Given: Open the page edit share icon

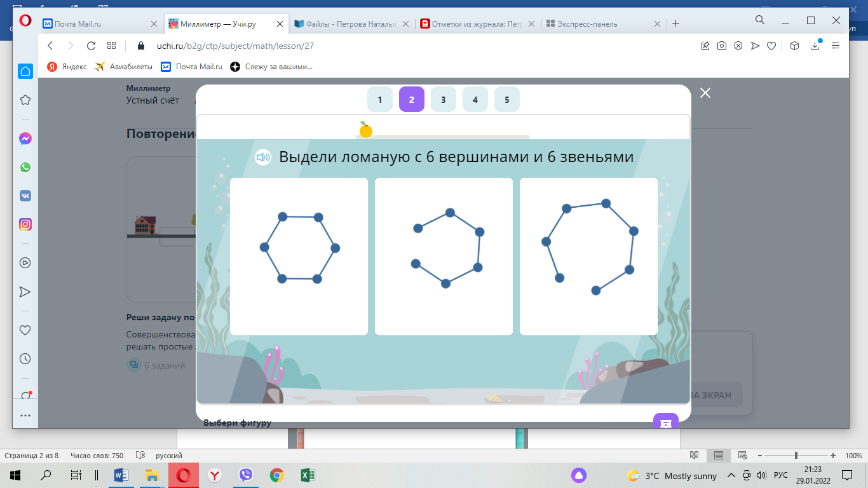Looking at the screenshot, I should (x=705, y=46).
